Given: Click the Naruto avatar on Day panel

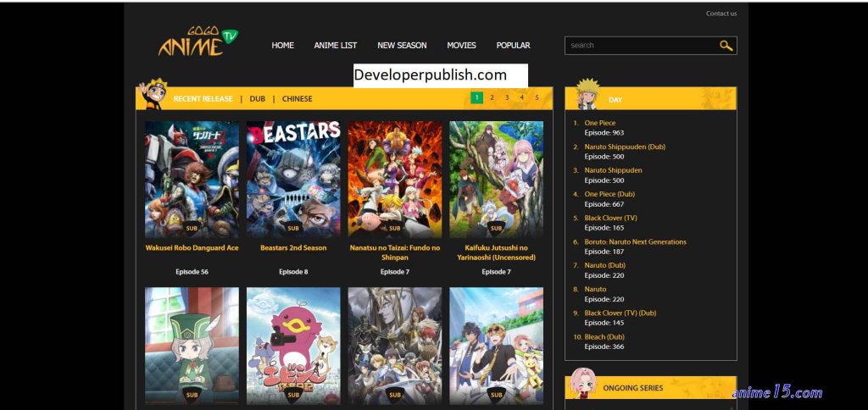Looking at the screenshot, I should 587,94.
